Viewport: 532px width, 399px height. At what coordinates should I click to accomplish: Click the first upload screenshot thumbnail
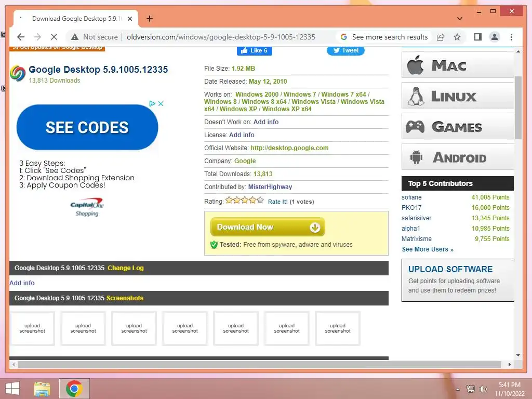32,328
